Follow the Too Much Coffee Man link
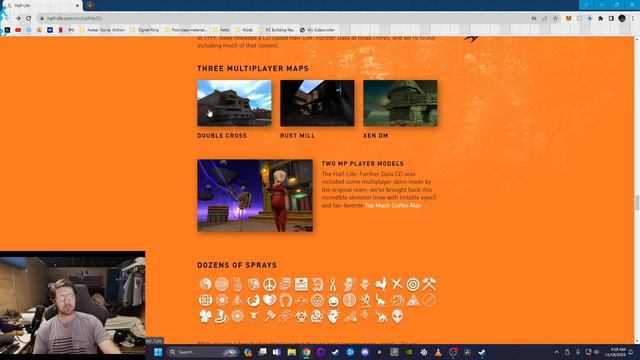Screen dimensions: 640x360 393,205
